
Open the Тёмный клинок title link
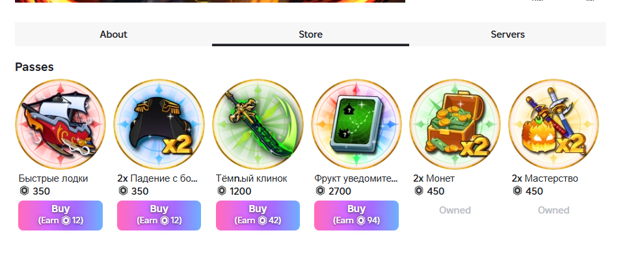coord(251,178)
